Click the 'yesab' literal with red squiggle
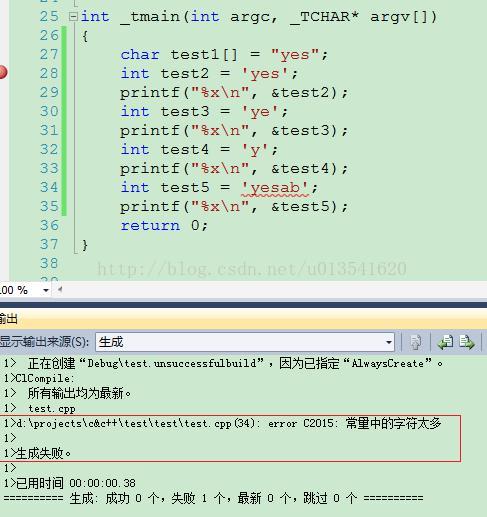Screen dimensions: 487x517 click(x=274, y=188)
